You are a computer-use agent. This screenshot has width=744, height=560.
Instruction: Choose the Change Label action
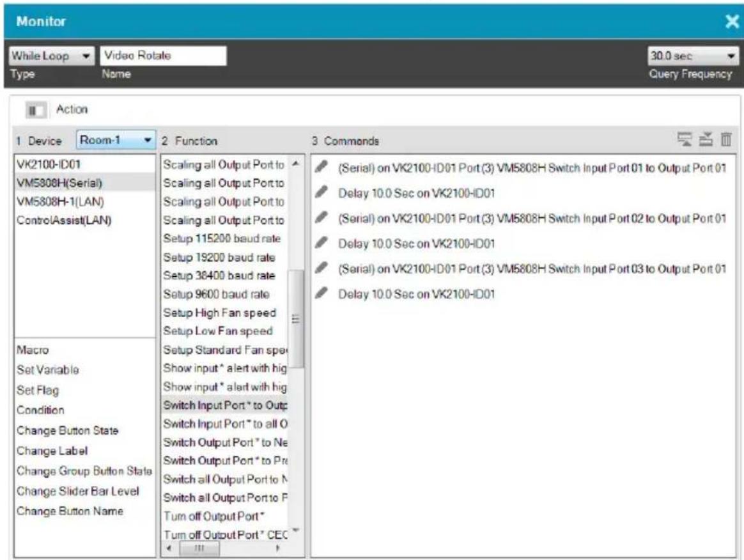[x=52, y=451]
